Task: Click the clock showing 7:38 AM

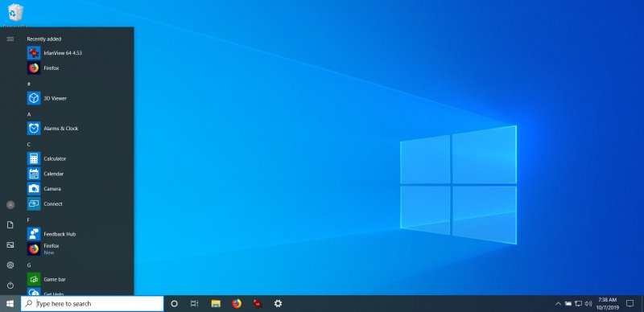Action: click(x=607, y=304)
